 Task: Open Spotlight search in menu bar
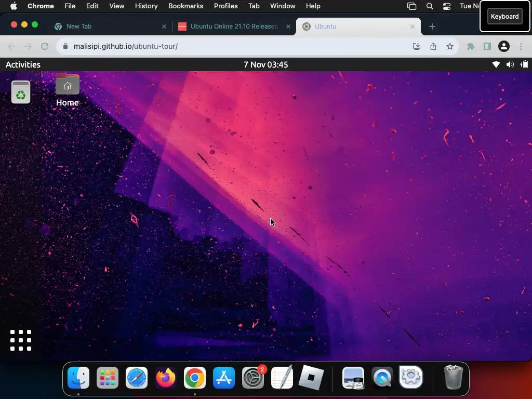click(x=430, y=6)
